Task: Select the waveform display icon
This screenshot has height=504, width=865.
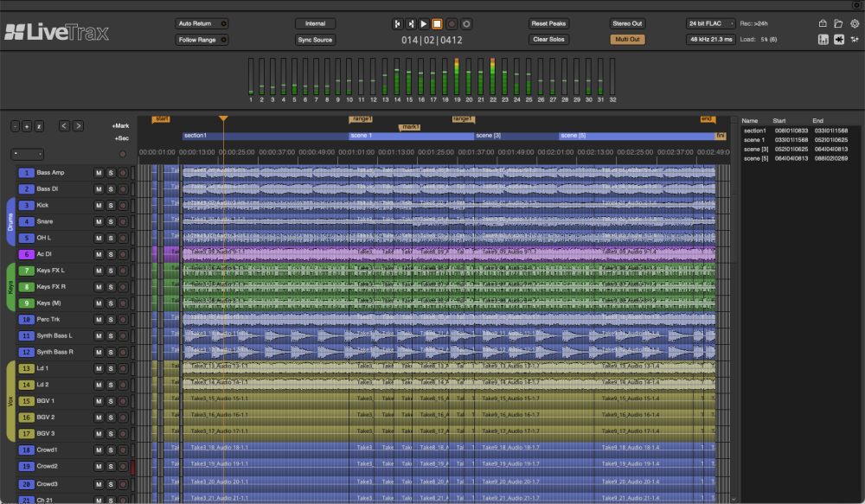Action: (838, 39)
